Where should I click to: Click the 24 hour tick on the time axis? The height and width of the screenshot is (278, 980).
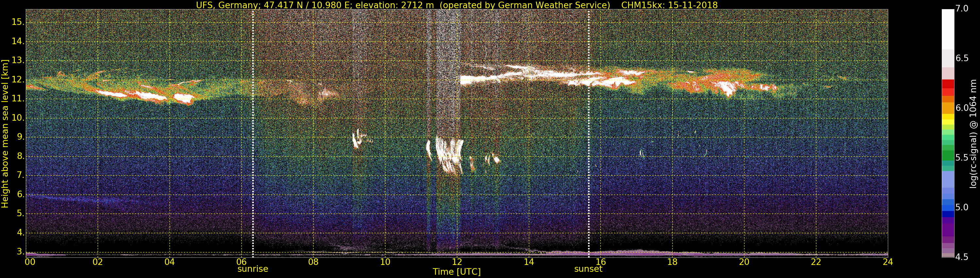(888, 262)
